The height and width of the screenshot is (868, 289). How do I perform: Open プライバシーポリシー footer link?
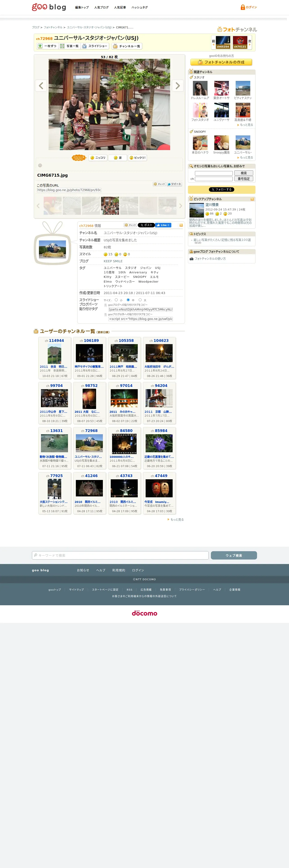192,590
